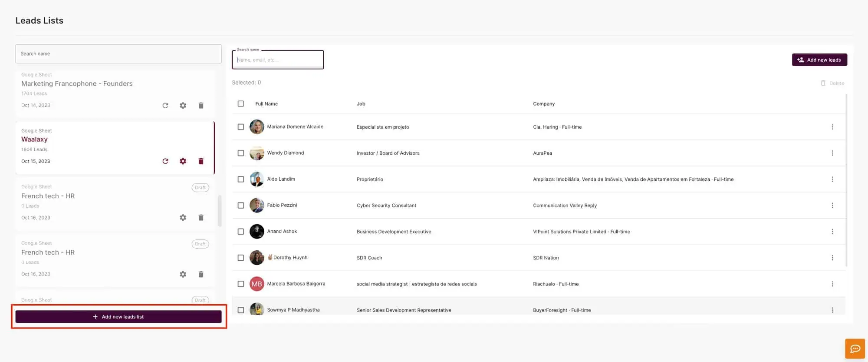Check the box for Marcela Barbosa Baigorra

tap(241, 284)
